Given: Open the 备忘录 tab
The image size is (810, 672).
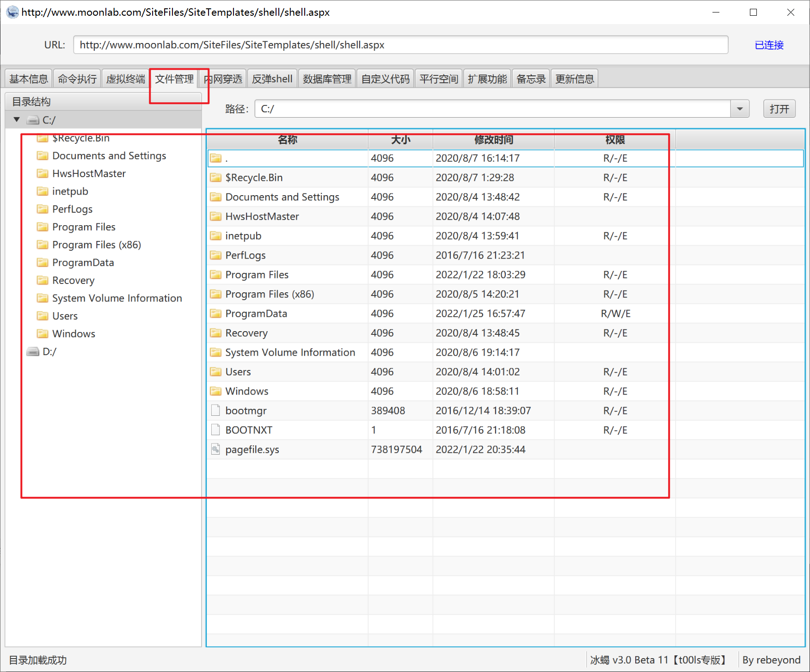Looking at the screenshot, I should 531,79.
